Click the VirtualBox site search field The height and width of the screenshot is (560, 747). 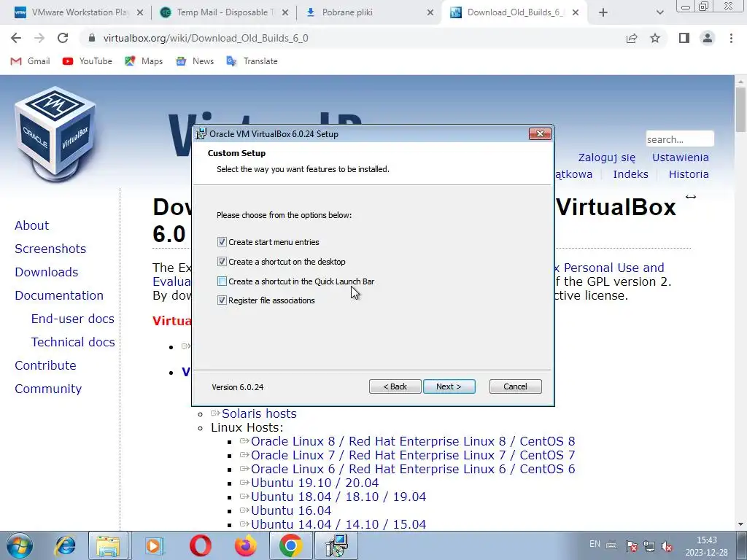click(680, 139)
